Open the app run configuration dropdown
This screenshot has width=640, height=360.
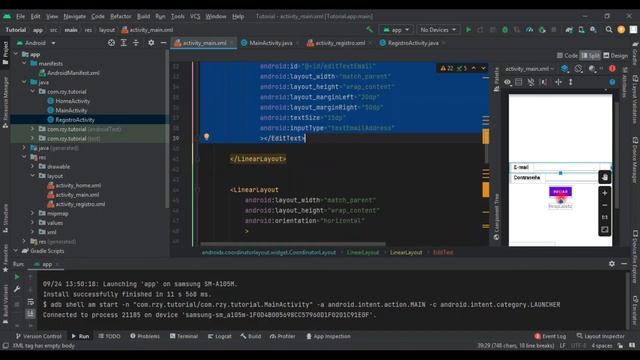tap(396, 30)
